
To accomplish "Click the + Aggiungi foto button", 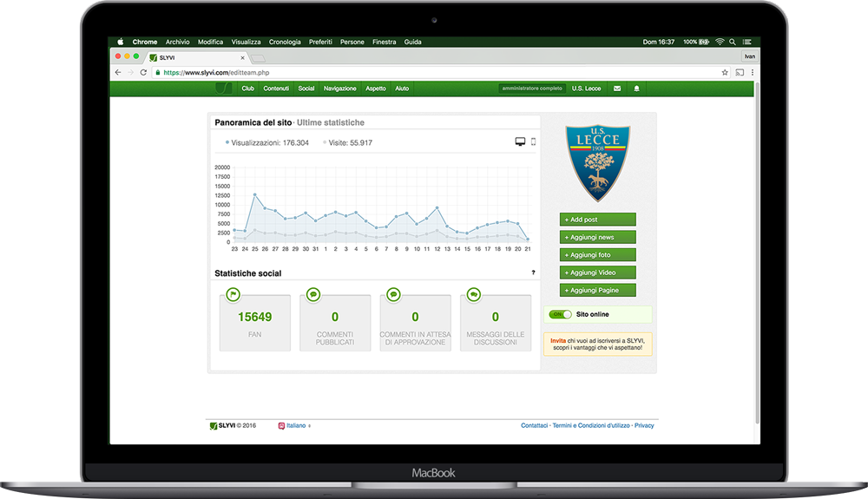I will 598,255.
